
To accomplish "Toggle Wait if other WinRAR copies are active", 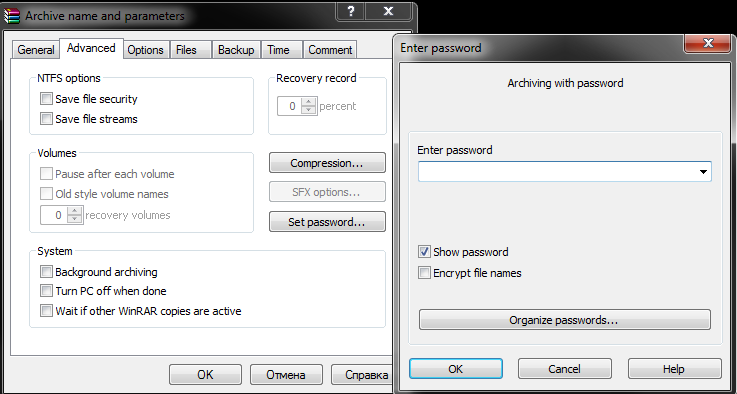I will pyautogui.click(x=46, y=311).
